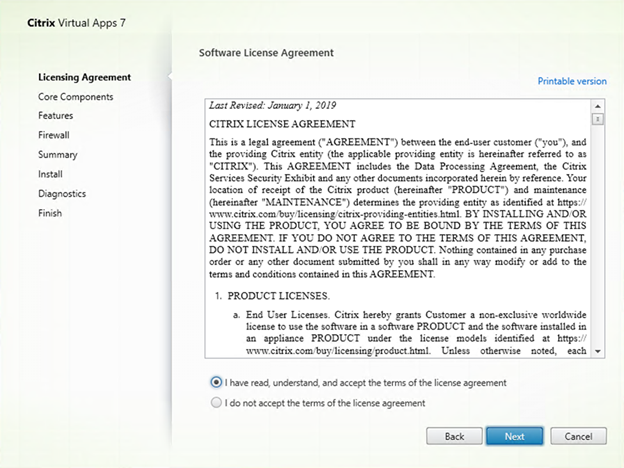Choose the do not accept terms option
Viewport: 624px width, 468px height.
(x=216, y=403)
